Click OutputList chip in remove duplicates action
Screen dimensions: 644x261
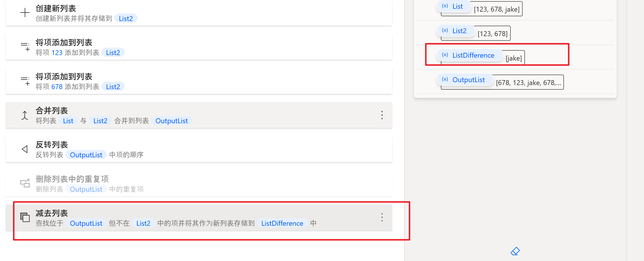[86, 189]
